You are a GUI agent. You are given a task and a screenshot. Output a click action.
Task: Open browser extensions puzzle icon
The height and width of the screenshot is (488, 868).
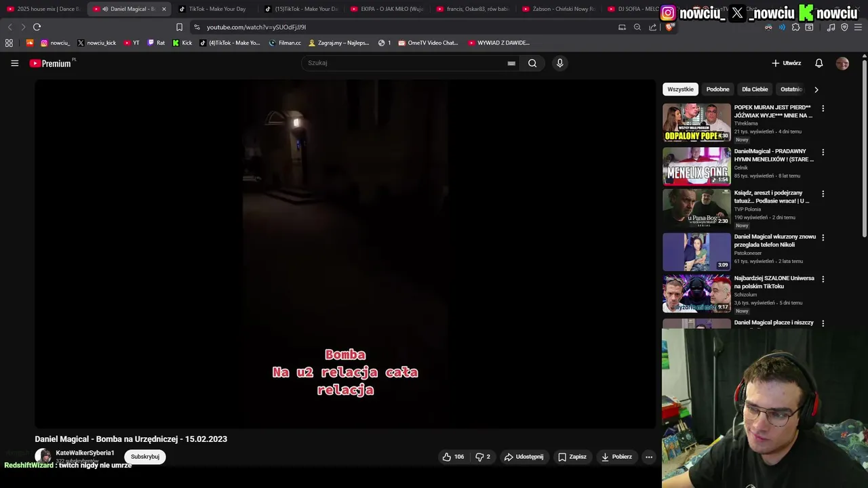point(795,27)
